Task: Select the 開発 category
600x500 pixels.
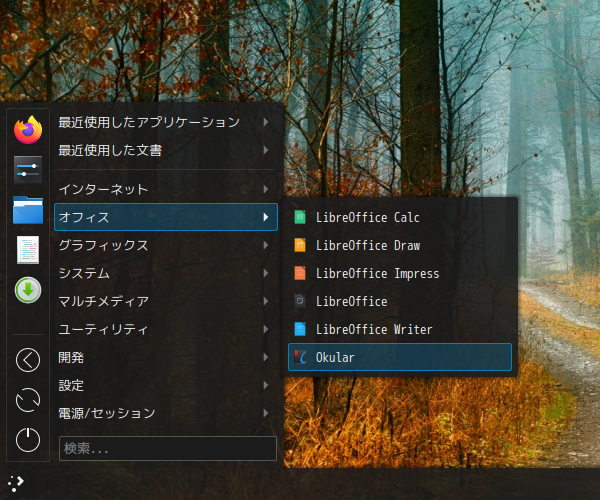Action: [x=166, y=357]
